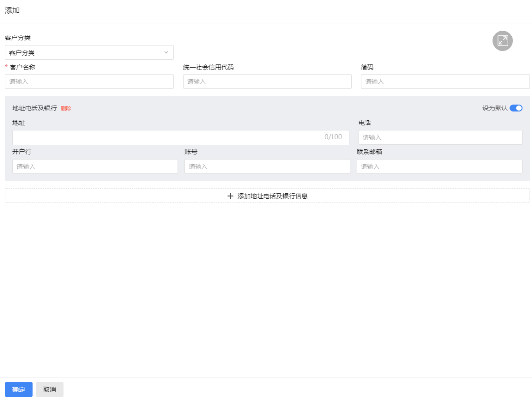
Task: Click the 客户名称 input field
Action: (89, 82)
